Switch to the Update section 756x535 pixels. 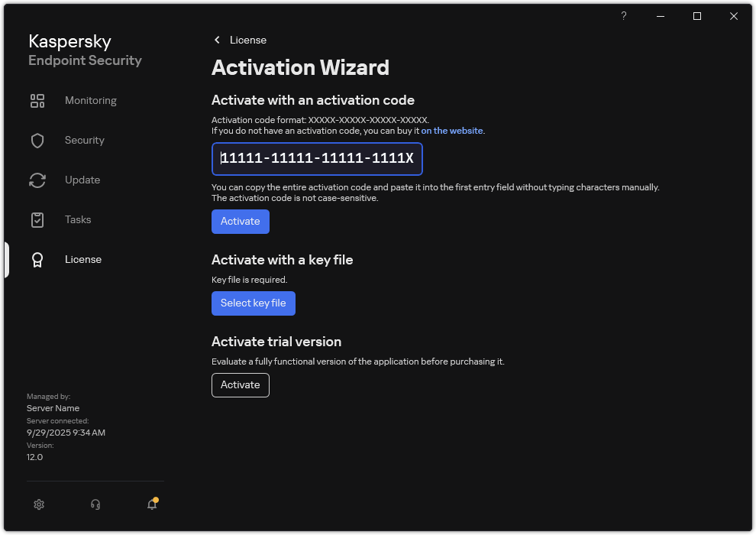(x=82, y=180)
